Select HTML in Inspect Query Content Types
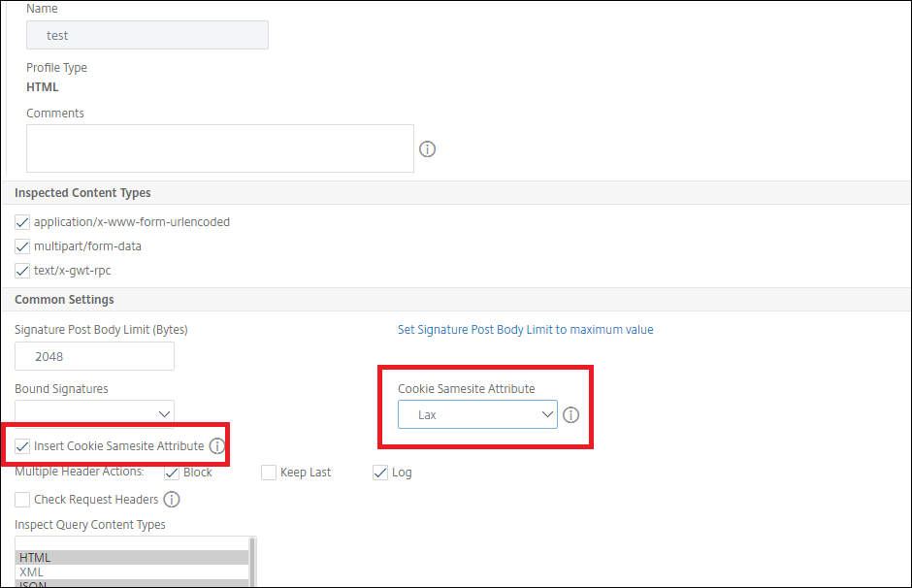The width and height of the screenshot is (912, 588). click(133, 557)
